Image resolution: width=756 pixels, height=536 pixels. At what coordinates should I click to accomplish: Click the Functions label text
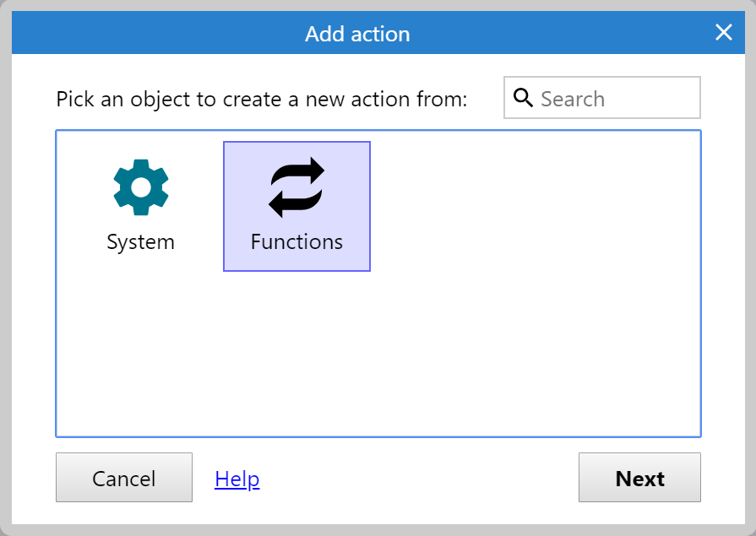coord(296,241)
